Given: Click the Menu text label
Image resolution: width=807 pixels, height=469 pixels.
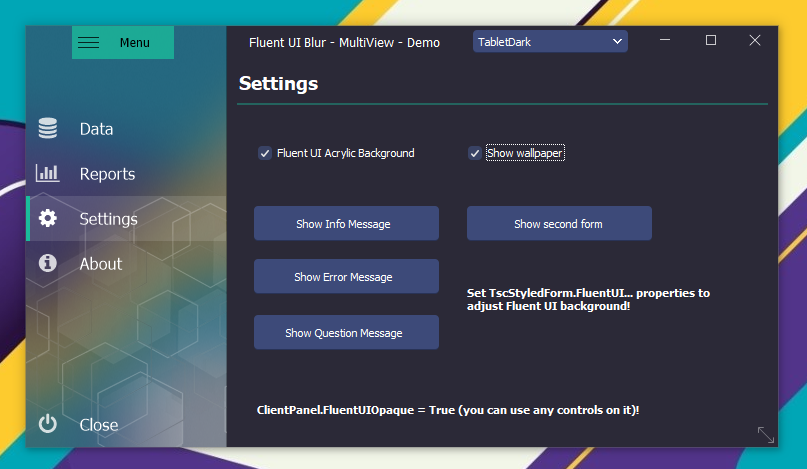Looking at the screenshot, I should 135,43.
